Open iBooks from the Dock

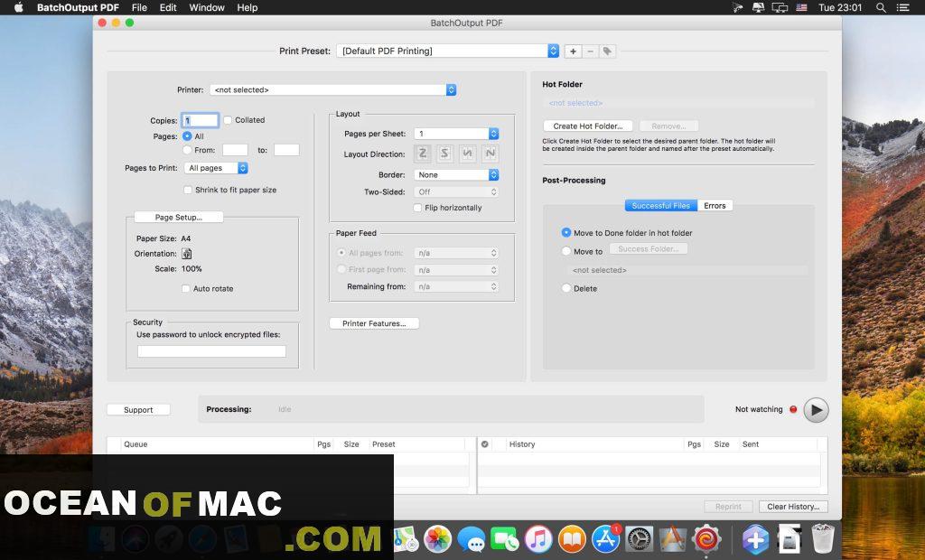click(x=572, y=538)
